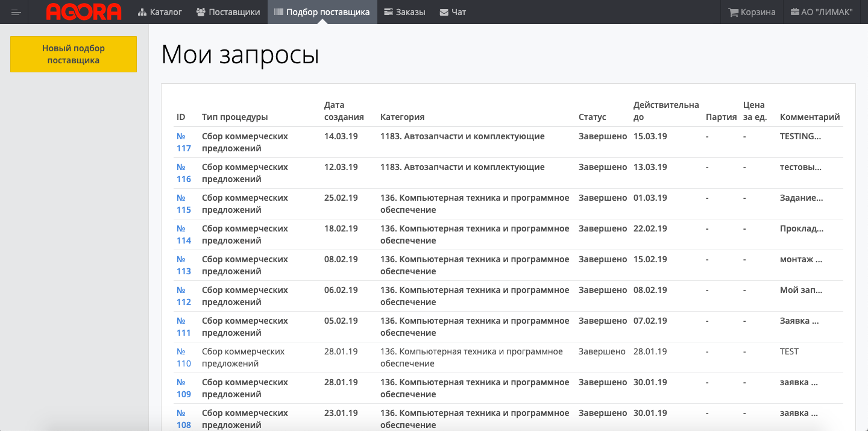Click valid-until date 01.03.19
The height and width of the screenshot is (431, 868).
(x=650, y=198)
